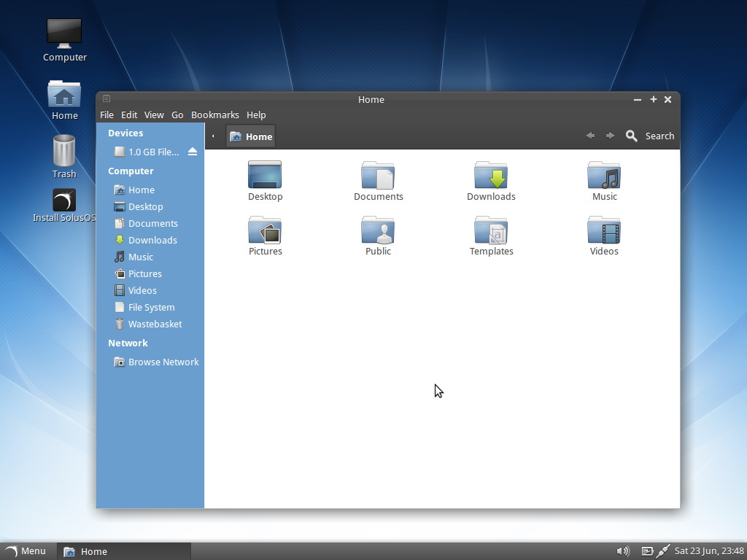The height and width of the screenshot is (560, 747).
Task: Open the Bookmarks menu
Action: [x=215, y=114]
